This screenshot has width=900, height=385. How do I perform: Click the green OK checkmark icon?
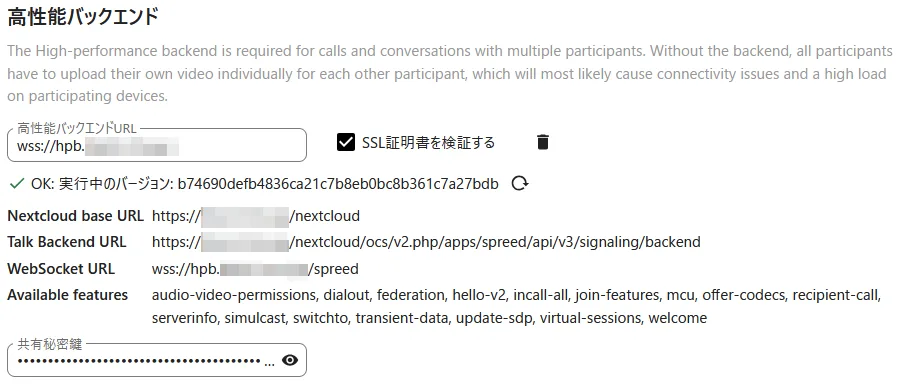coord(17,184)
